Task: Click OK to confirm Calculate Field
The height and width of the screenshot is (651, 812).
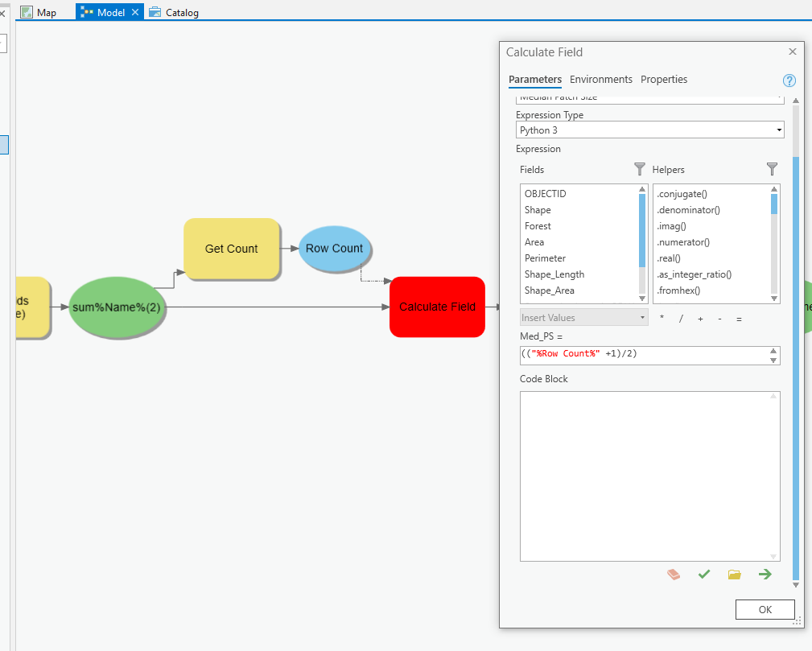Action: click(765, 610)
